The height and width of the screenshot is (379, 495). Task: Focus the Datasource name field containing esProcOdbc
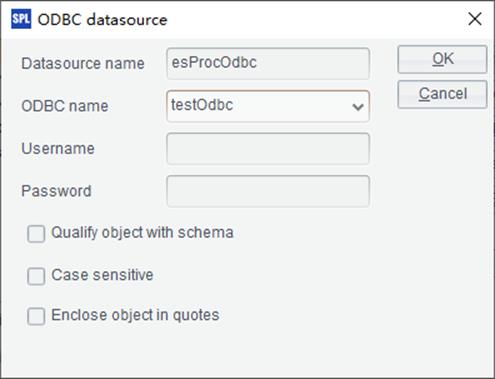click(x=268, y=63)
